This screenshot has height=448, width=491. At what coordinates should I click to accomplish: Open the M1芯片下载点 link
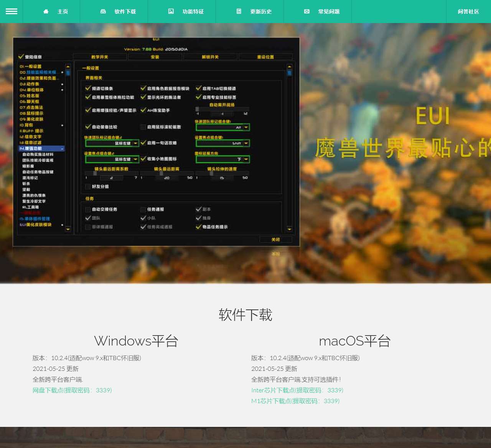point(295,401)
